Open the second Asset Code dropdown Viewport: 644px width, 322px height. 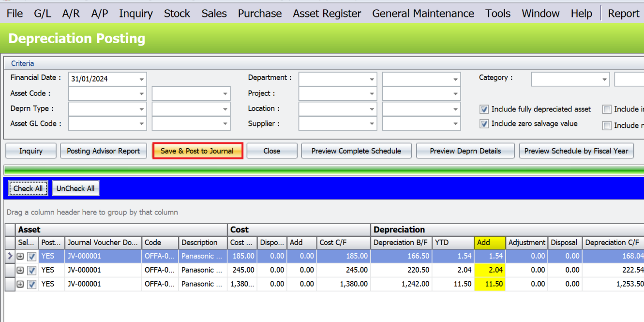[225, 94]
